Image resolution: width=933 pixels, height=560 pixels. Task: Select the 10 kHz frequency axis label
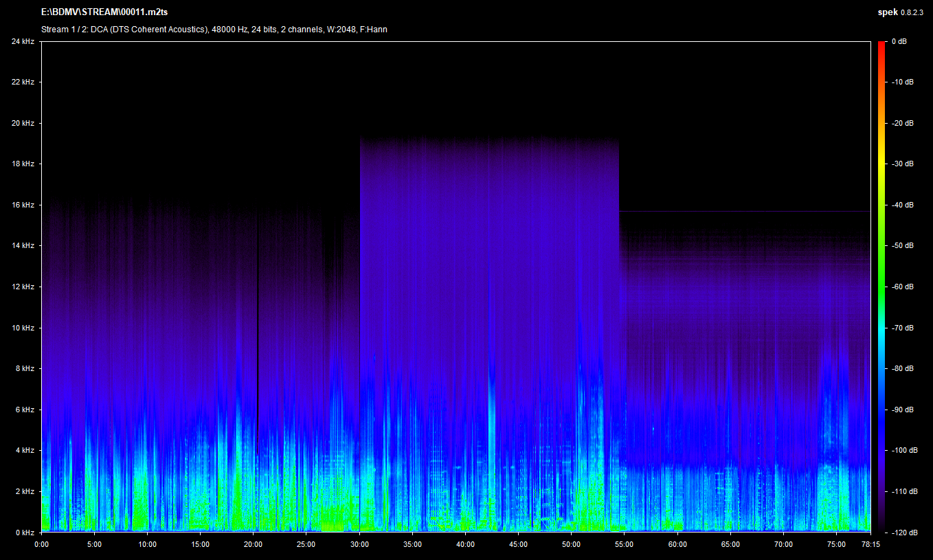[23, 328]
